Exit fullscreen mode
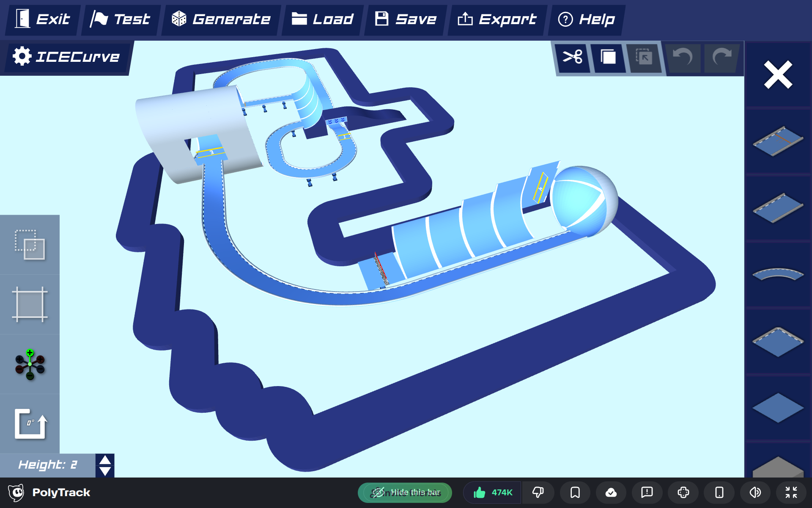Screen dimensions: 812x508 [x=791, y=493]
